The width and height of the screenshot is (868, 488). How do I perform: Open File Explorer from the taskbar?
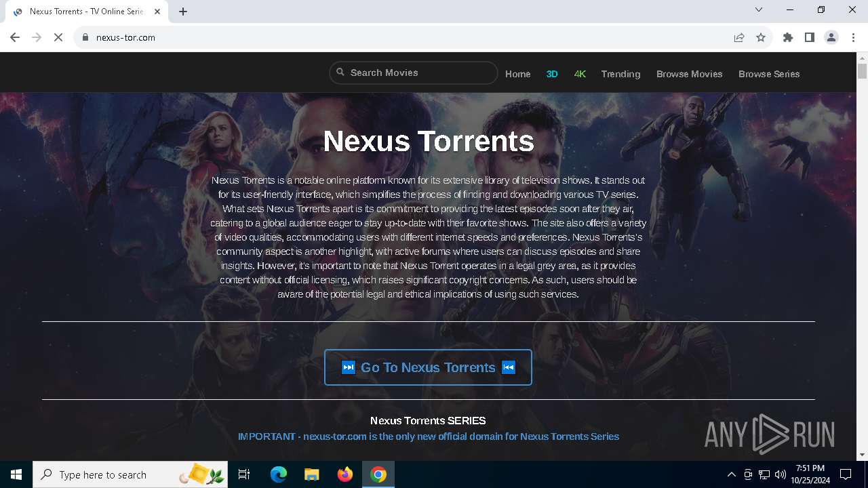pos(312,474)
